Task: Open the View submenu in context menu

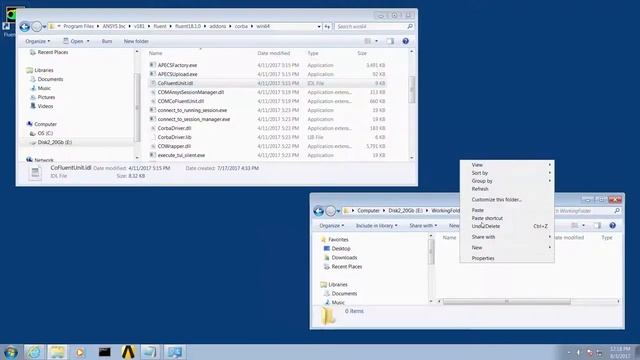Action: tap(507, 165)
